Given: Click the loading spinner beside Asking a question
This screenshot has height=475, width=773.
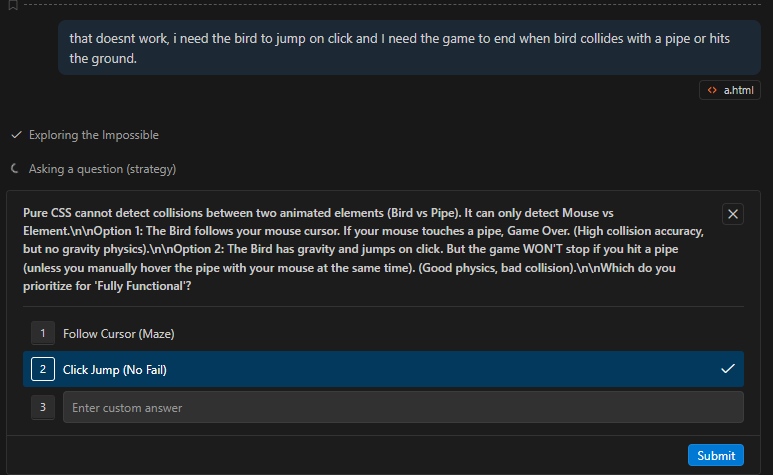Looking at the screenshot, I should (x=16, y=169).
